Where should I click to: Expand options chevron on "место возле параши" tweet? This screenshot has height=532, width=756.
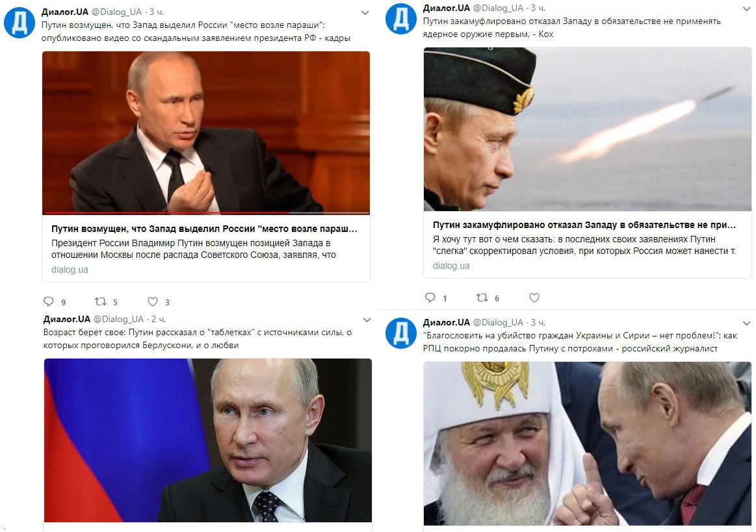click(365, 13)
